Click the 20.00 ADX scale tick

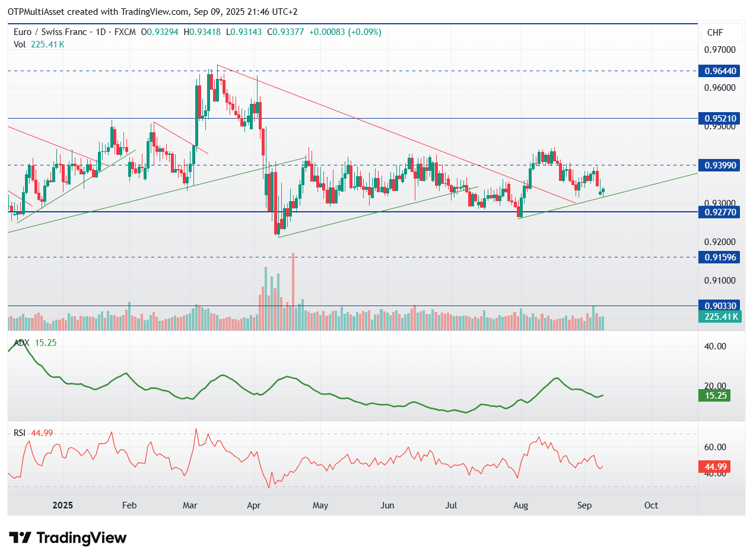pyautogui.click(x=714, y=386)
